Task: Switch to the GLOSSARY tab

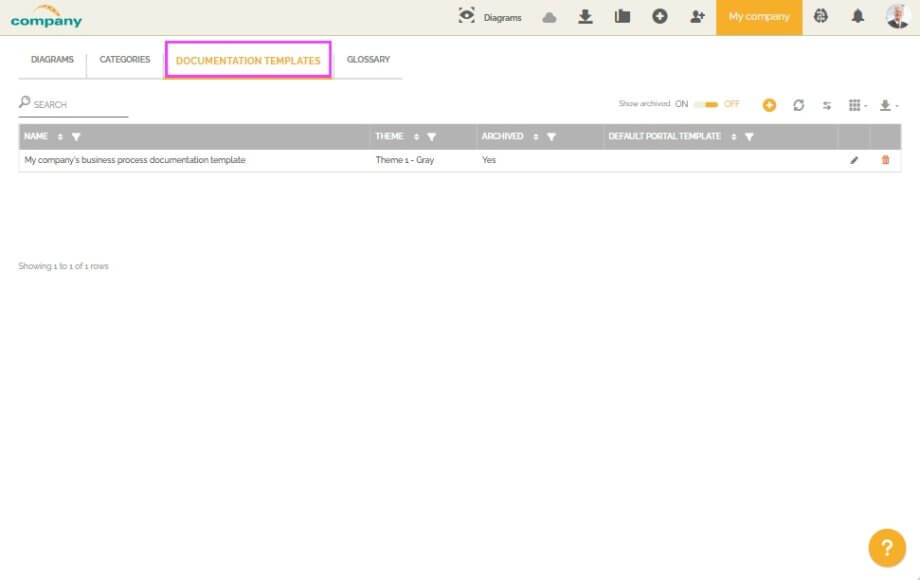Action: (x=368, y=59)
